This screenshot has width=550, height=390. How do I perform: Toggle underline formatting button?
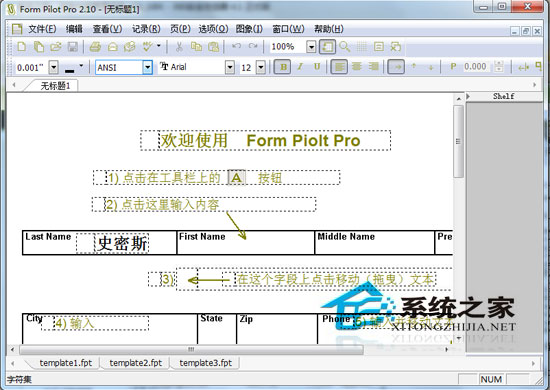point(317,66)
